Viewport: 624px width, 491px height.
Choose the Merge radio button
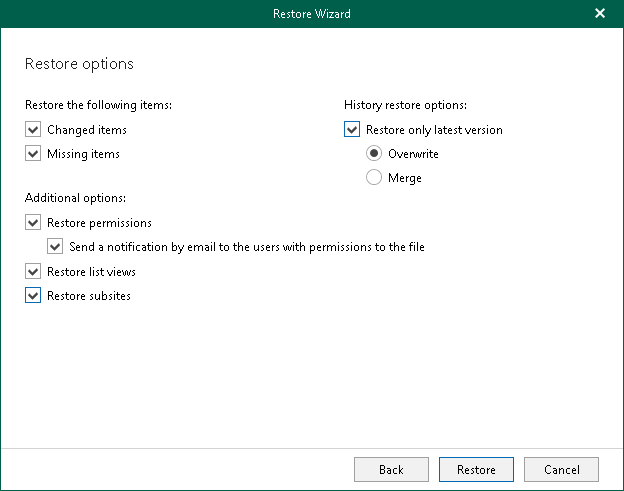(374, 178)
